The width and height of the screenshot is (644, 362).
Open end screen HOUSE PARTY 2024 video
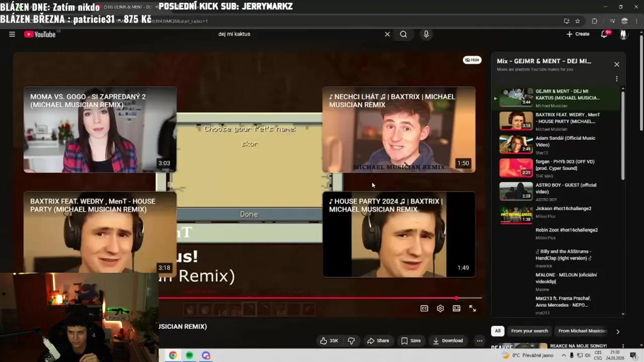pyautogui.click(x=399, y=234)
